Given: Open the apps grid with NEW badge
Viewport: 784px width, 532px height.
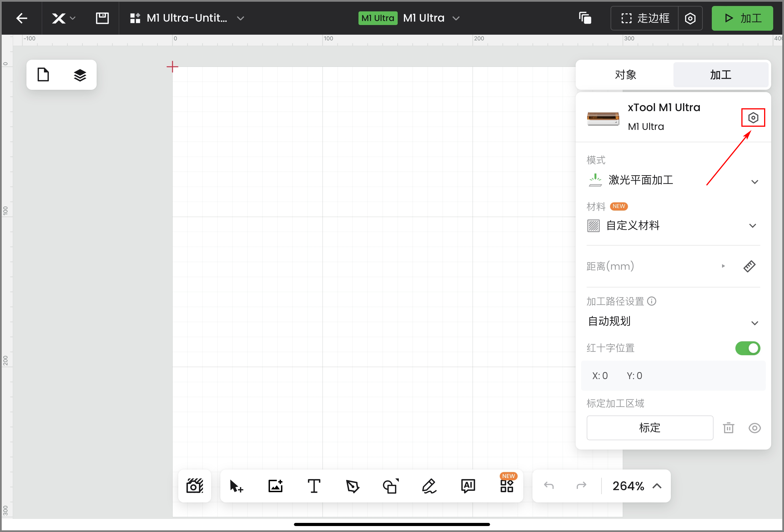Looking at the screenshot, I should pos(507,486).
